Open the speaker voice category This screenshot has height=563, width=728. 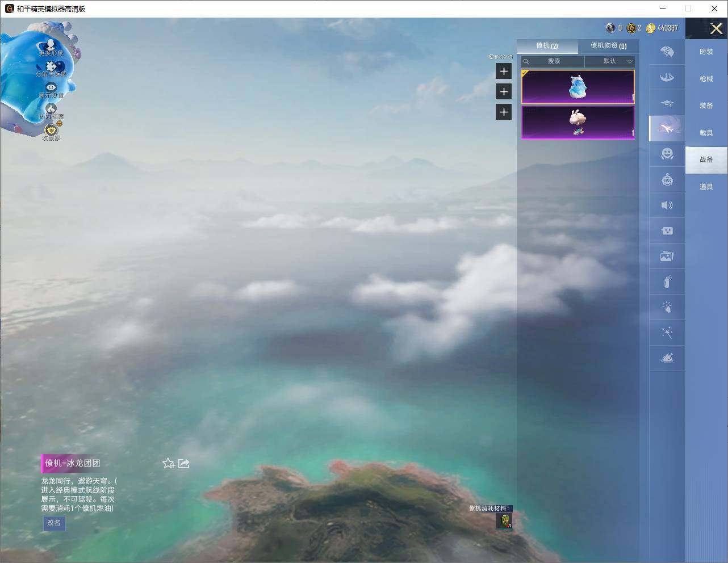click(667, 205)
